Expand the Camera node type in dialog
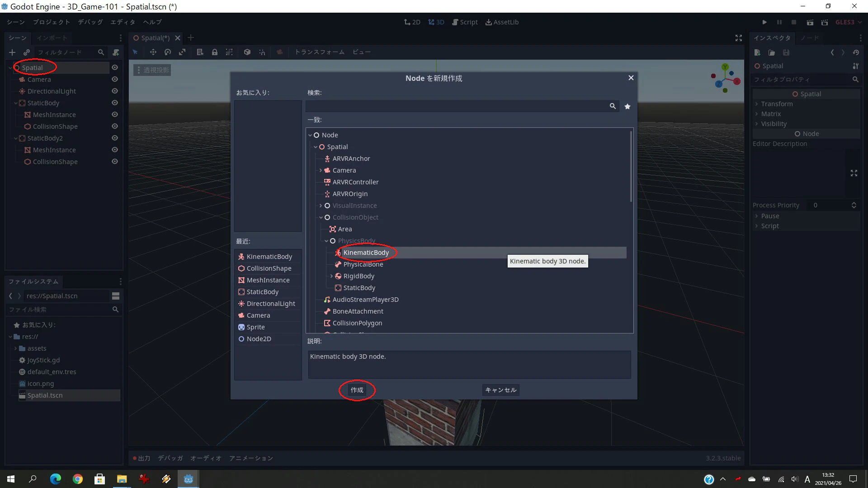This screenshot has width=868, height=488. click(321, 170)
